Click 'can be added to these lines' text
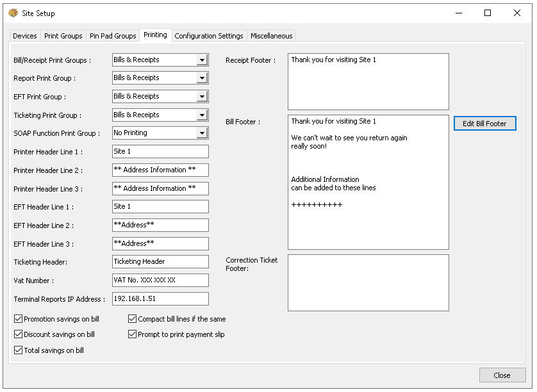 (x=333, y=188)
